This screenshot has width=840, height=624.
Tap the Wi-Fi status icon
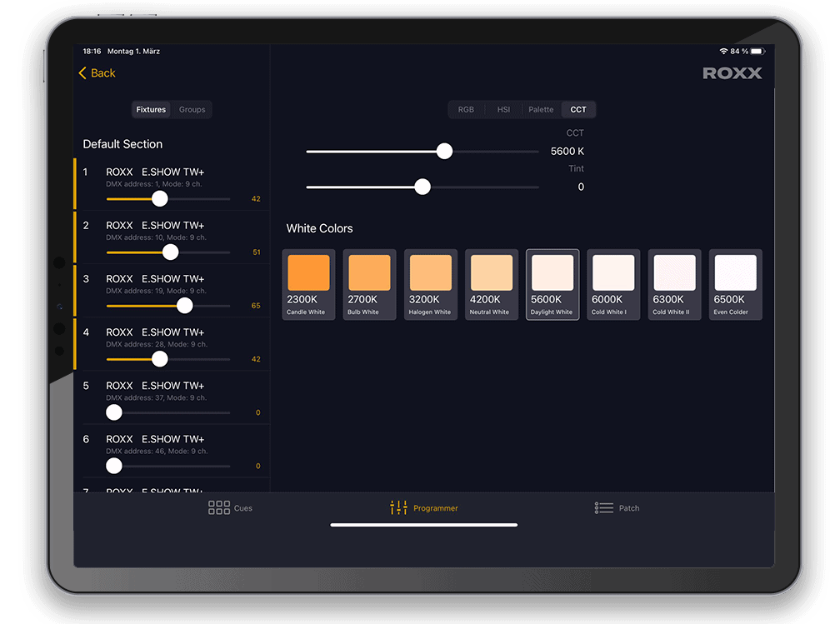723,52
